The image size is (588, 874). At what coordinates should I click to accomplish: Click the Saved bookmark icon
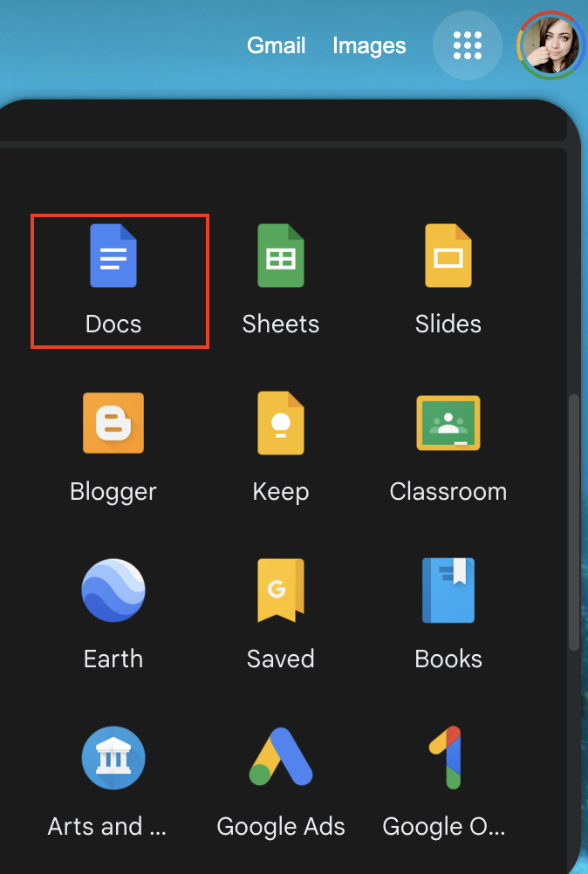(281, 591)
